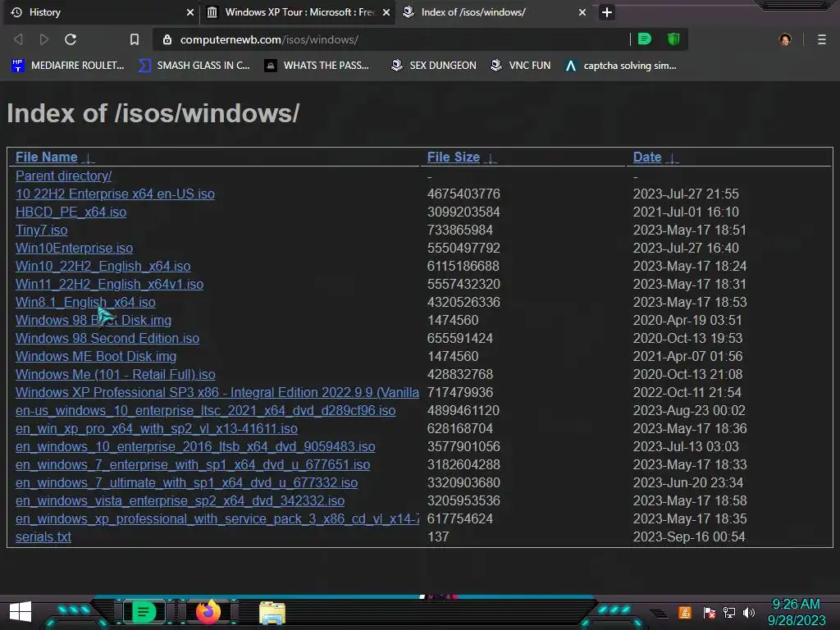This screenshot has width=840, height=630.
Task: Download Windows Me (101 - Retail Full).iso
Action: pos(115,374)
